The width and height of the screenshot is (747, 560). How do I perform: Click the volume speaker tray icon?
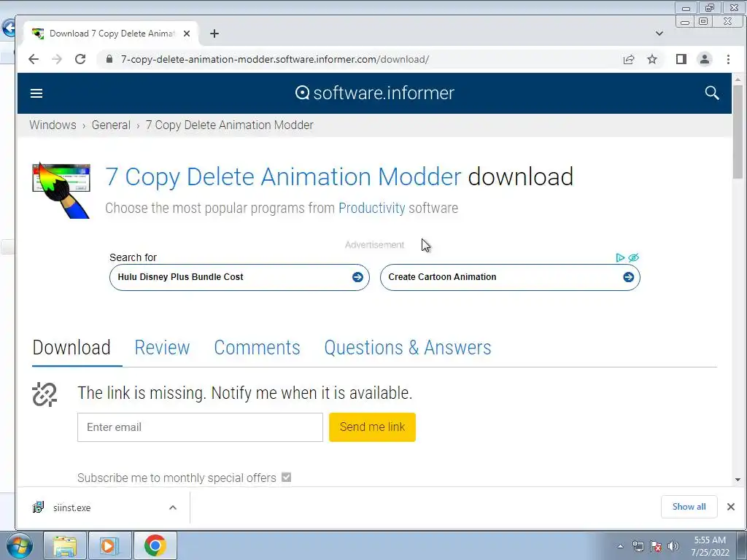tap(673, 546)
